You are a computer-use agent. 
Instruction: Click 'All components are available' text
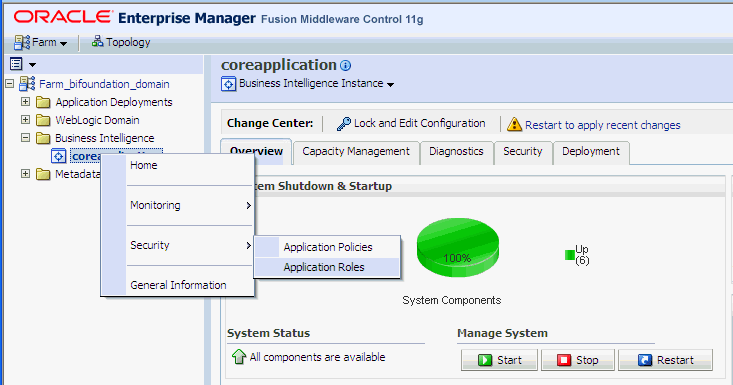point(317,357)
